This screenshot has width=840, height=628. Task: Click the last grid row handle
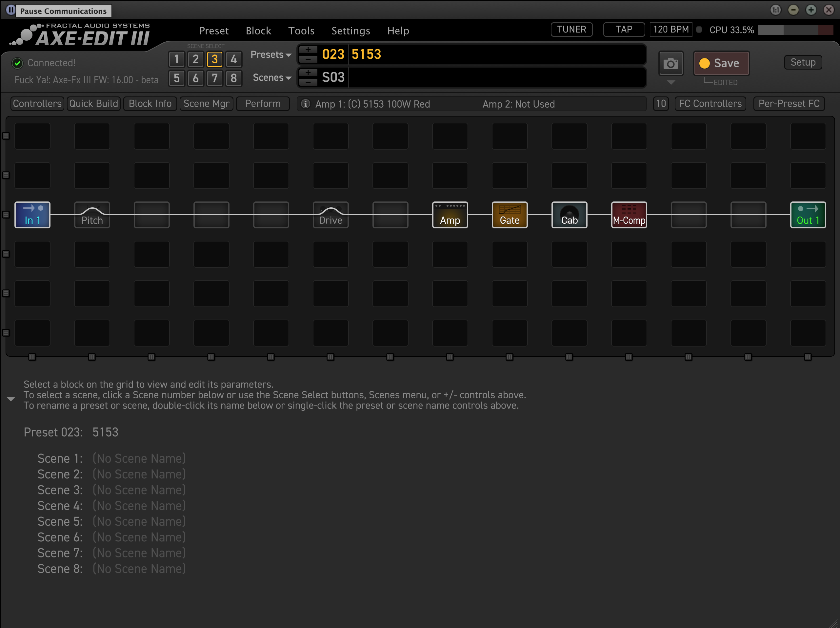coord(6,333)
